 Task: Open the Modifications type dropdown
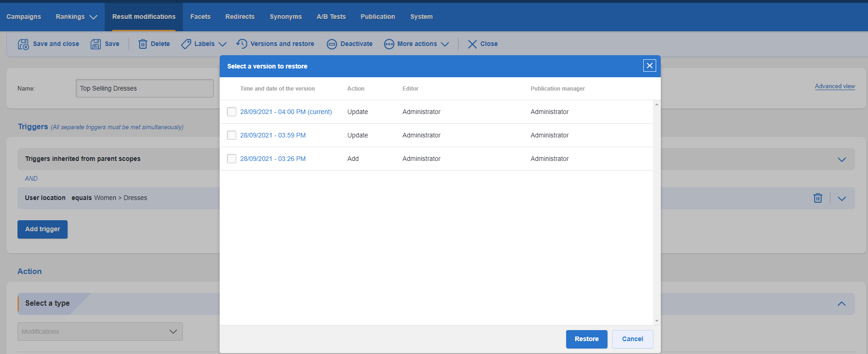click(100, 331)
